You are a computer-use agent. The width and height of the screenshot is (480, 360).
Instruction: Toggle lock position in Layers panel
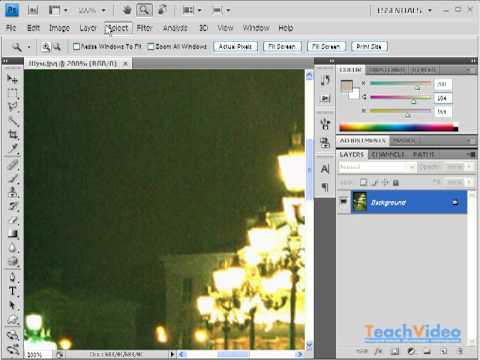click(385, 182)
